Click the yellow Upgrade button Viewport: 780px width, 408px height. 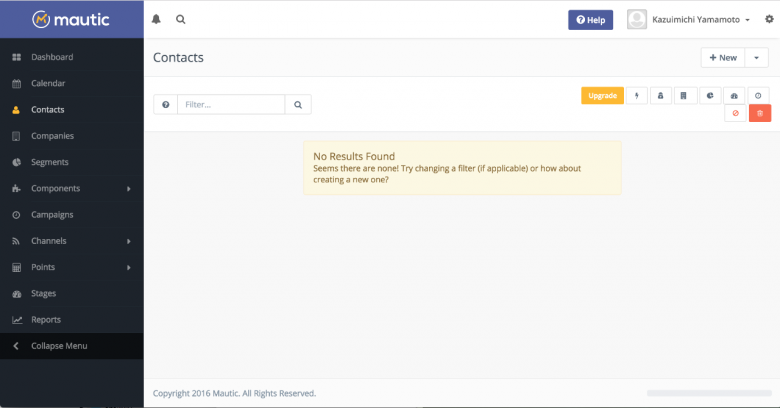point(602,96)
